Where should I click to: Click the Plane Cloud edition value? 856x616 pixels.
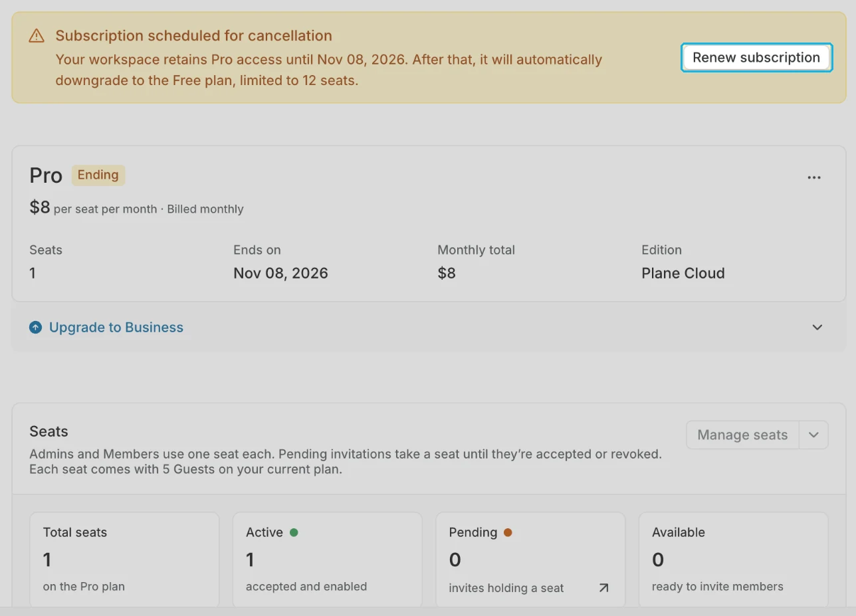[x=683, y=273]
